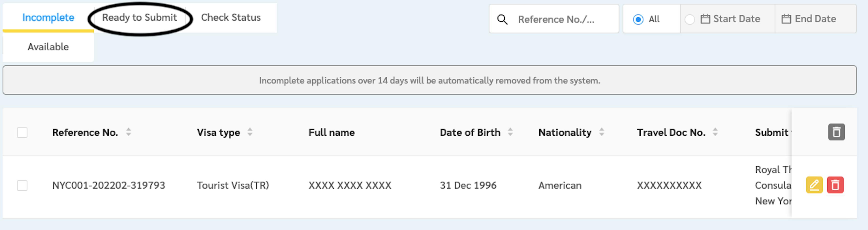Focus the Reference No. search field

[x=554, y=19]
